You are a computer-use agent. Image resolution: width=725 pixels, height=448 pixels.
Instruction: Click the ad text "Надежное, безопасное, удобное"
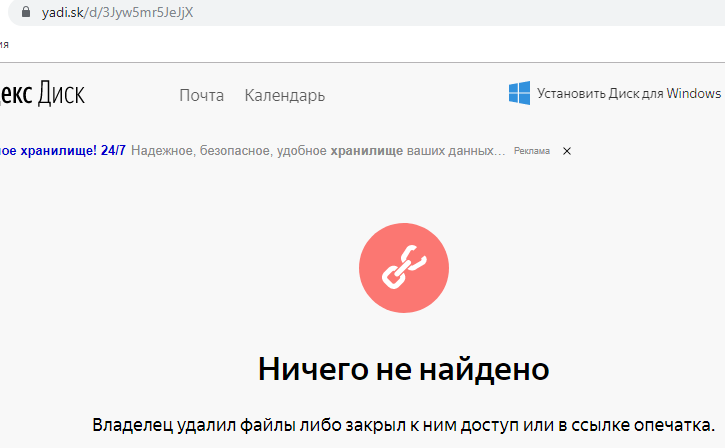click(x=229, y=151)
